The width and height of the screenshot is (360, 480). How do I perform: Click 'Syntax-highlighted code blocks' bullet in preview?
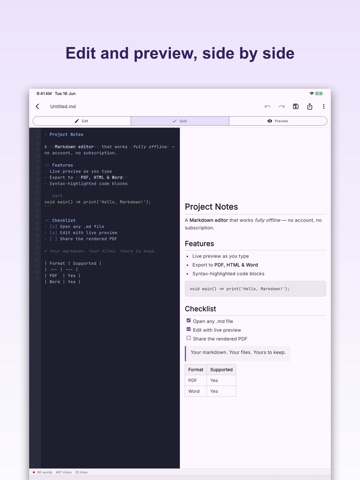(x=228, y=274)
